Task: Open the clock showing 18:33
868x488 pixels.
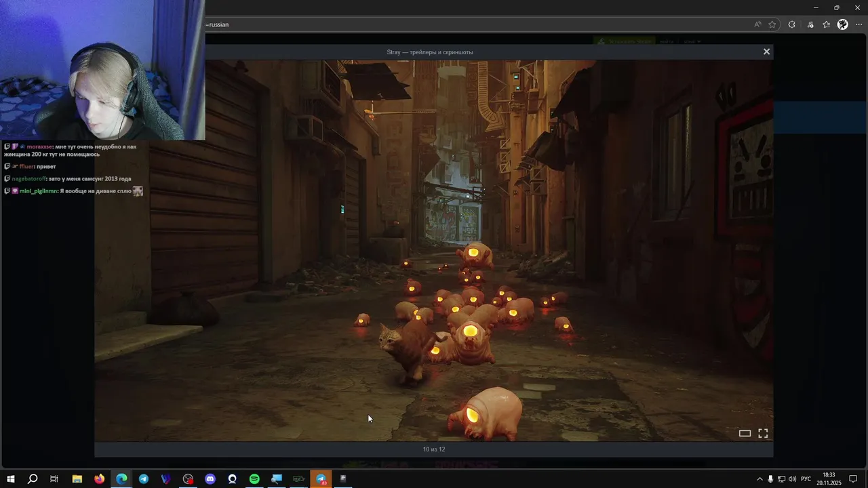Action: (829, 479)
